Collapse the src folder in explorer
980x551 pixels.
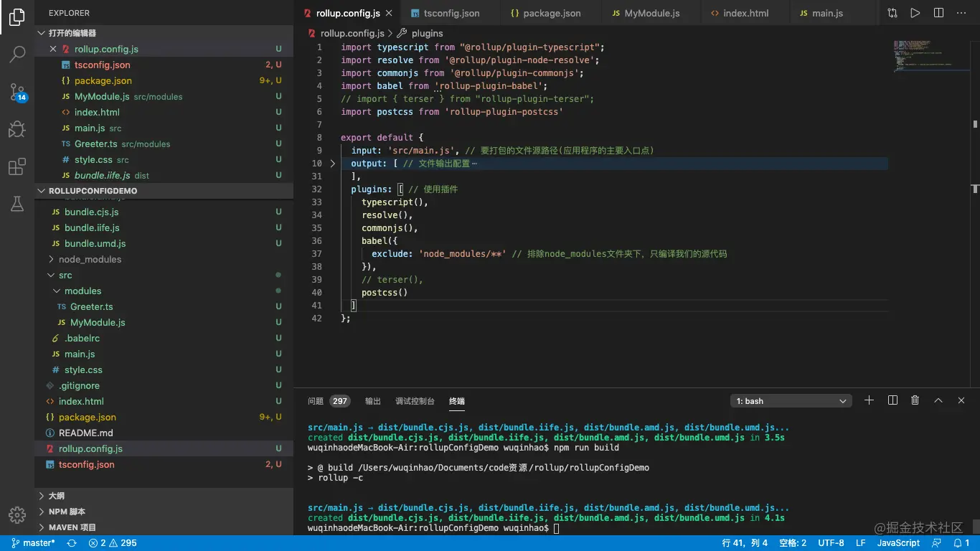tap(65, 275)
